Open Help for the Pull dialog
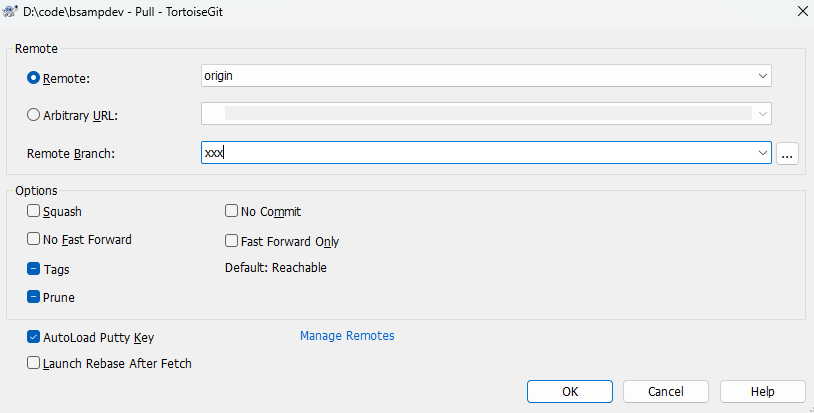 click(x=762, y=392)
